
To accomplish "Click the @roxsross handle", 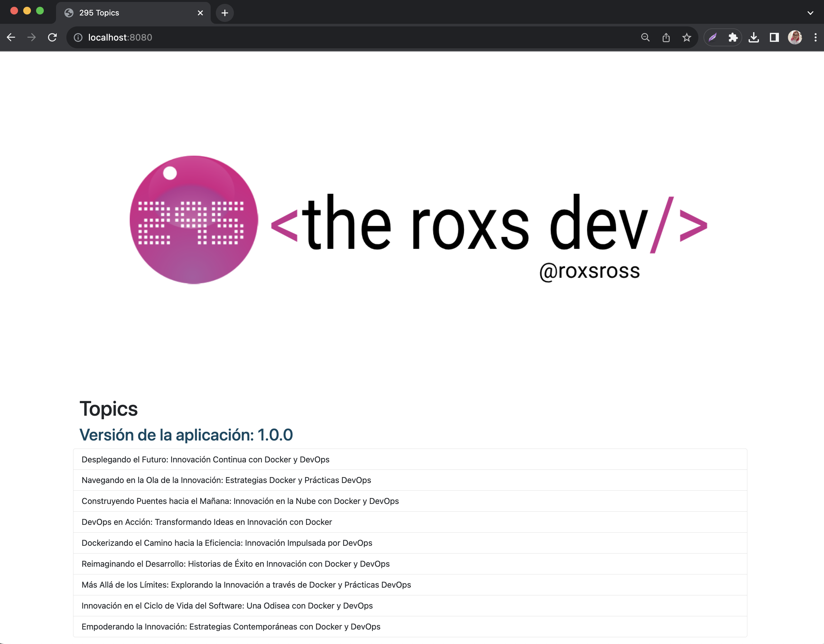I will [590, 271].
